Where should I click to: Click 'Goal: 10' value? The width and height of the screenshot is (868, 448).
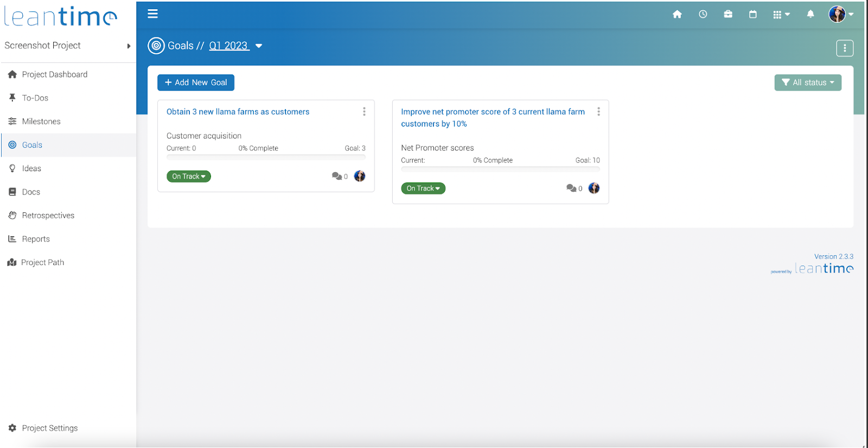[x=588, y=160]
